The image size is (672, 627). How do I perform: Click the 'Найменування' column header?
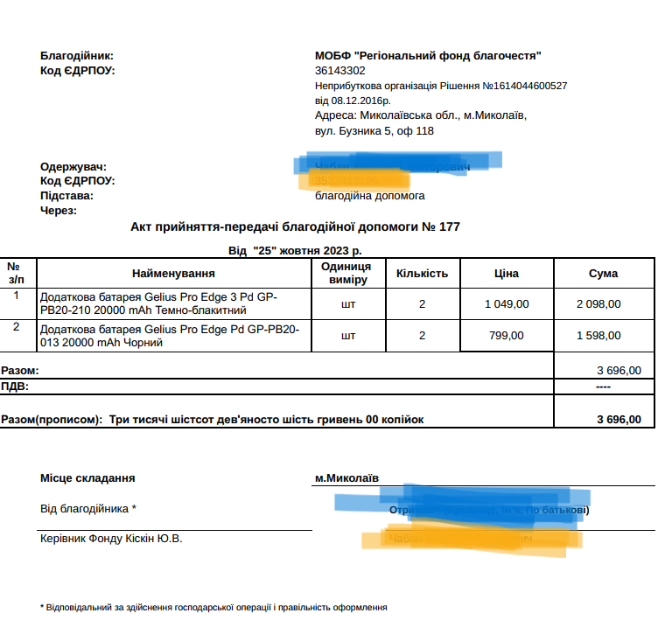(173, 273)
